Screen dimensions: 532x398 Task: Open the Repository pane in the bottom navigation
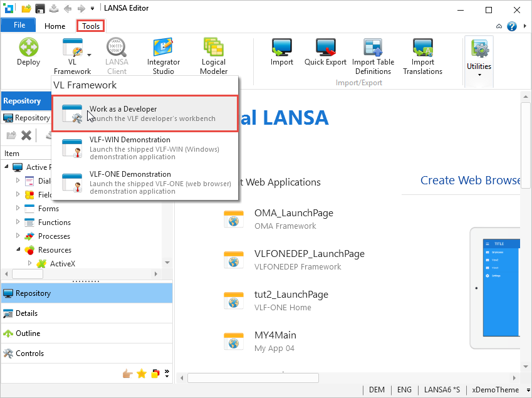pos(87,293)
